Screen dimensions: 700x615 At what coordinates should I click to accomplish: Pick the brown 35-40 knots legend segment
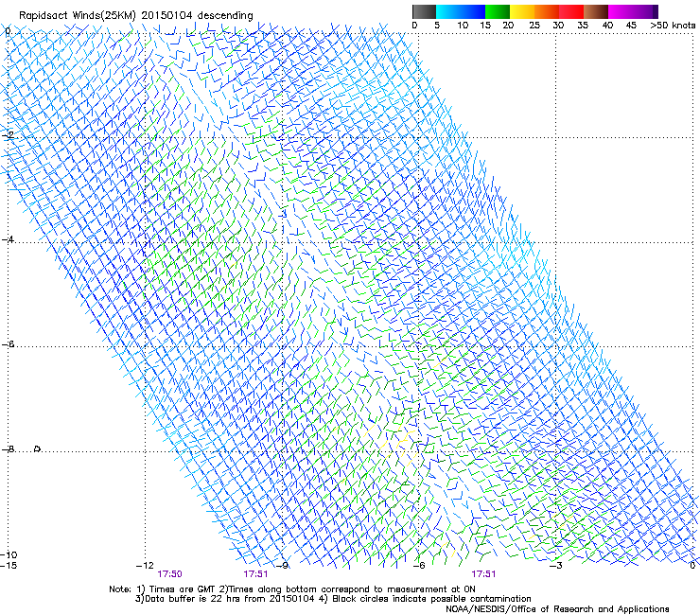(x=596, y=11)
